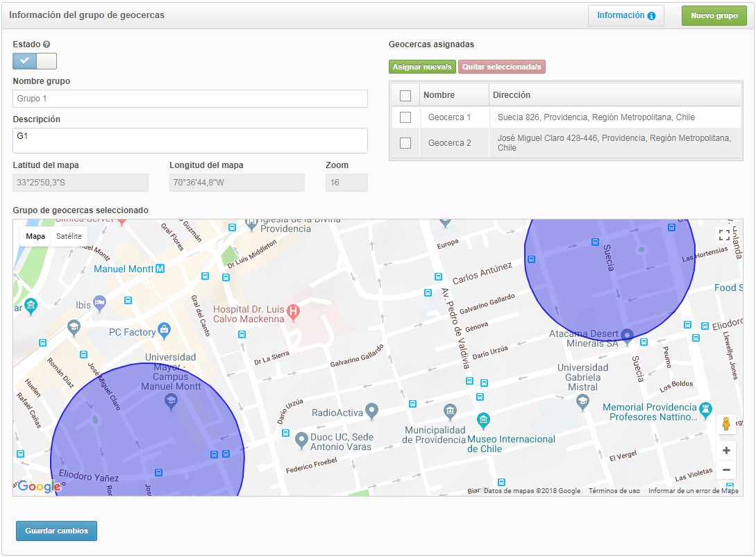Click the fullscreen map icon

724,235
